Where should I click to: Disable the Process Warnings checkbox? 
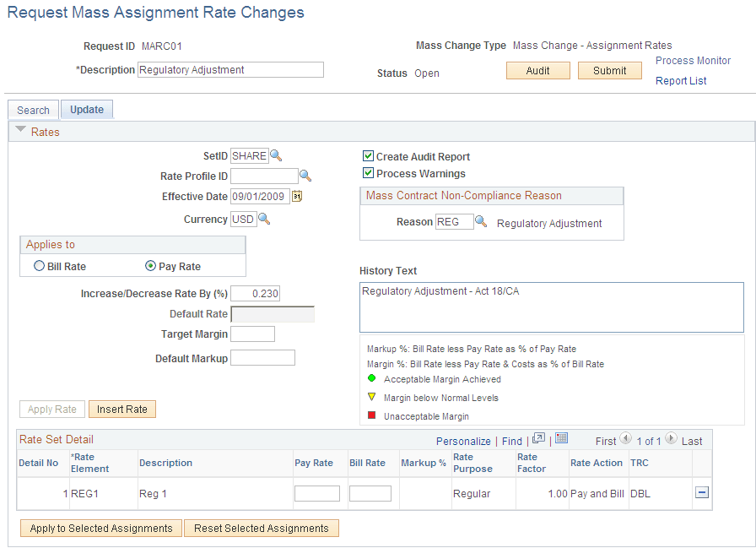[369, 172]
